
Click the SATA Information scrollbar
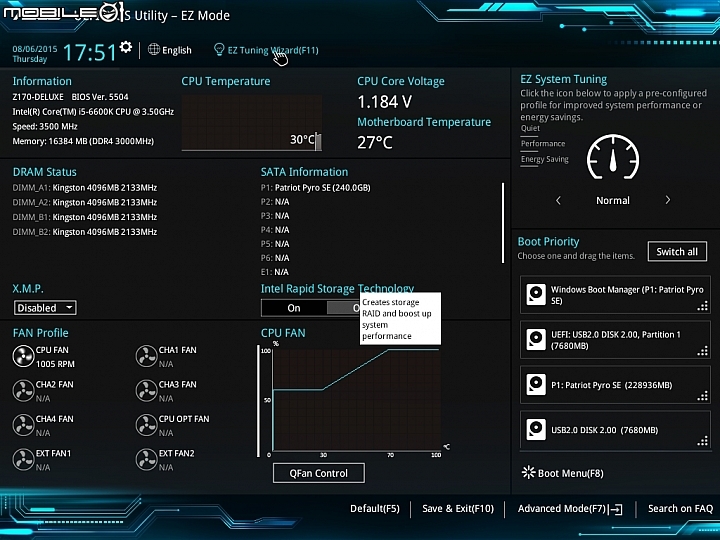503,223
